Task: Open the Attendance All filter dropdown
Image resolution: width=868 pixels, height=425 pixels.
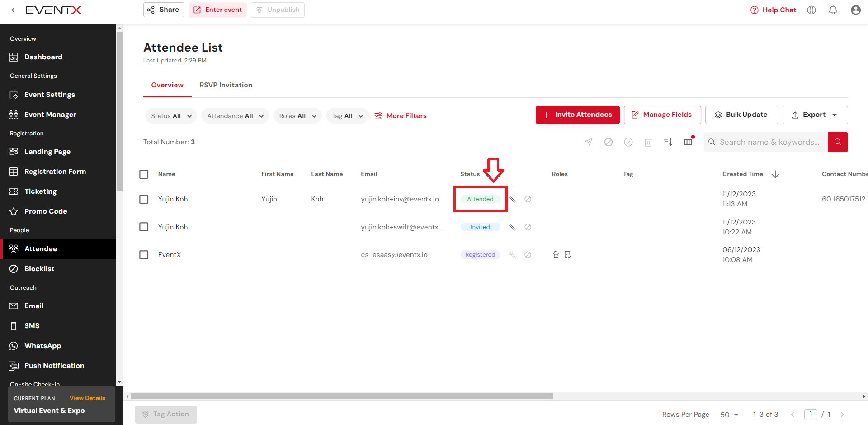Action: pos(235,116)
